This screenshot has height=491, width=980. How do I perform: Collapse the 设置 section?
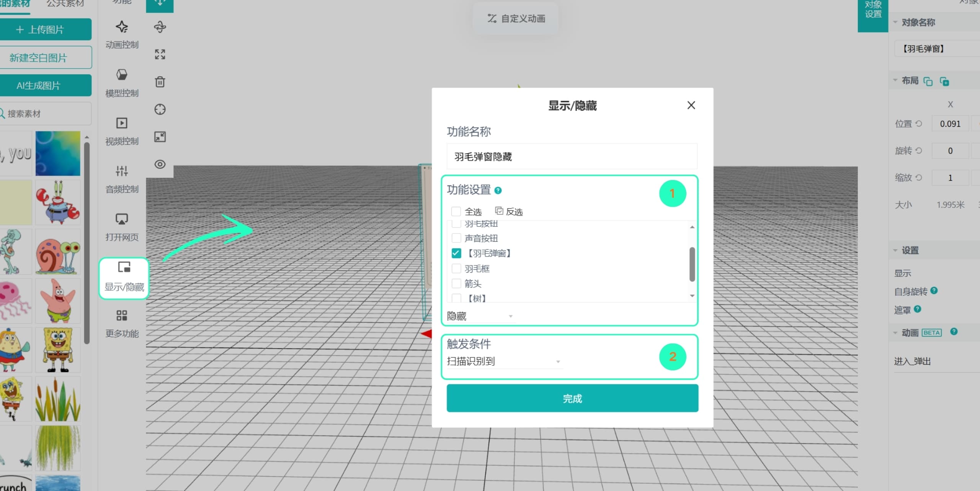tap(895, 250)
